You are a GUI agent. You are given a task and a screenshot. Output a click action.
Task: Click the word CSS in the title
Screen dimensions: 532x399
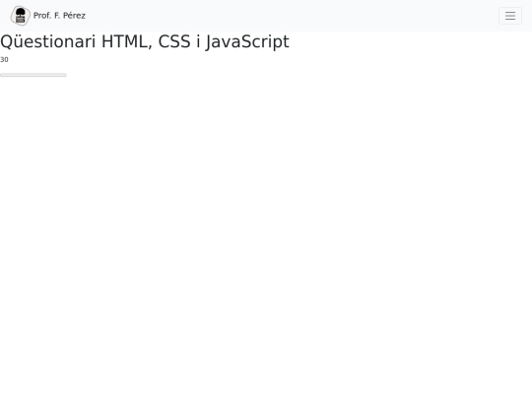pos(174,41)
